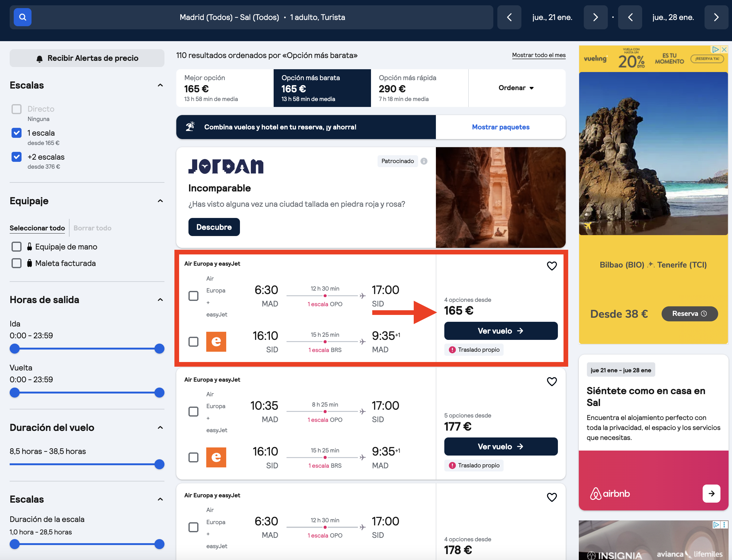Click the info icon next to Patrocinado
Screen dimensions: 732x560
(424, 161)
